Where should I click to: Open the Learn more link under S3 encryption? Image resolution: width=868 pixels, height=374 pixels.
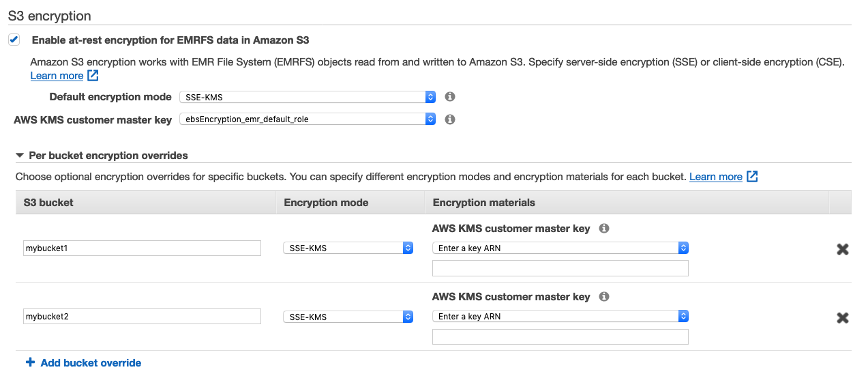tap(57, 76)
